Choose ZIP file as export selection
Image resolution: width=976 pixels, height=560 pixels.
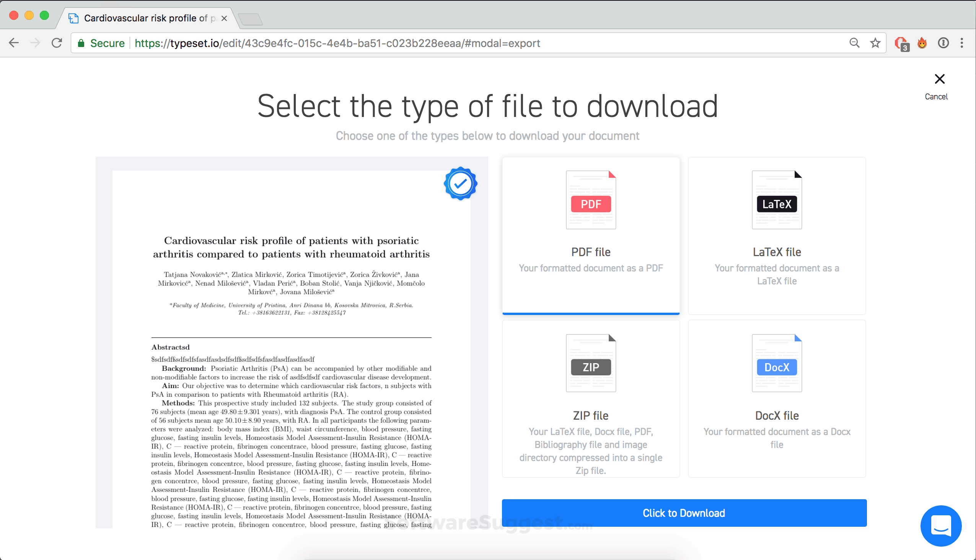pyautogui.click(x=590, y=398)
